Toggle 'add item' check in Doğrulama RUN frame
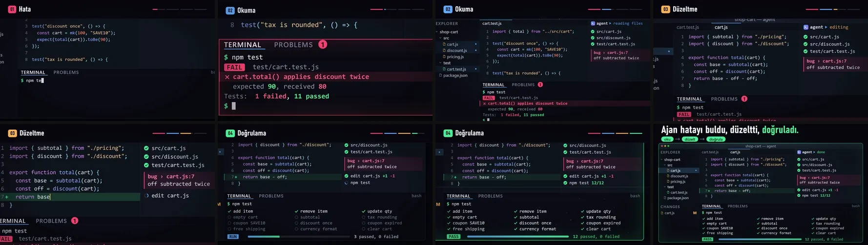 229,211
